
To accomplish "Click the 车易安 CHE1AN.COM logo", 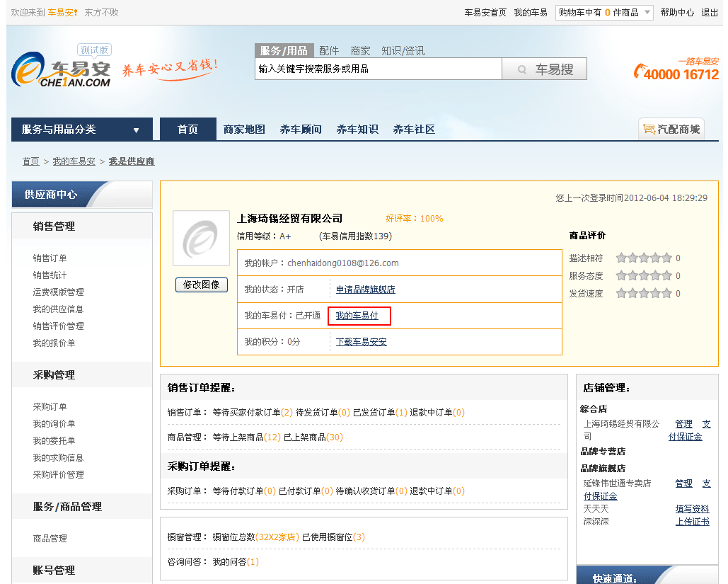I will [x=61, y=69].
